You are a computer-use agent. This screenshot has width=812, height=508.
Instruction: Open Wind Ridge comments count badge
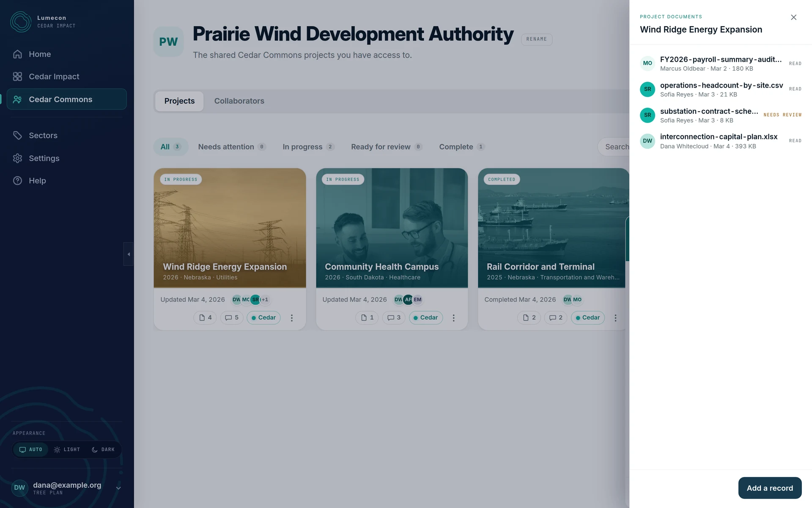tap(232, 318)
